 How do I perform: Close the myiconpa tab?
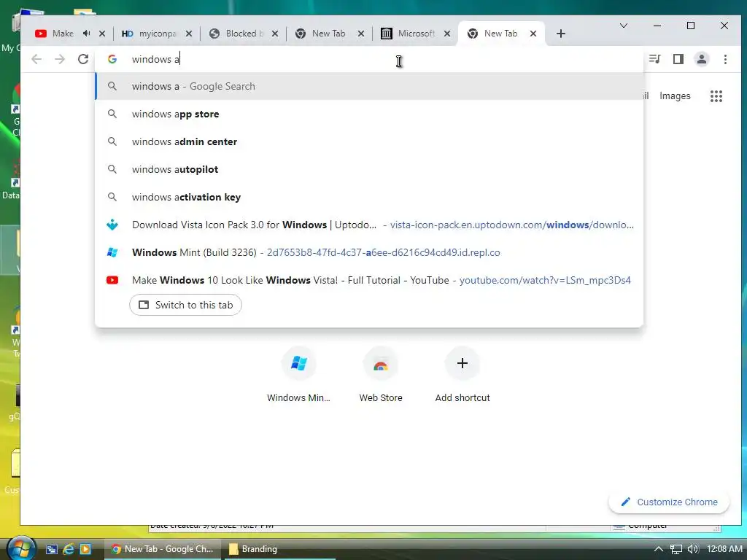tap(189, 34)
